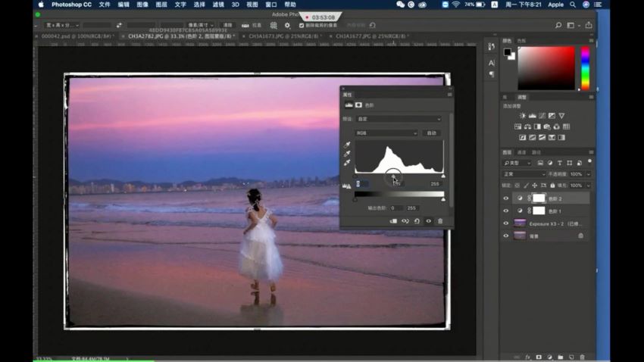Click the foreground color swatch

point(508,52)
